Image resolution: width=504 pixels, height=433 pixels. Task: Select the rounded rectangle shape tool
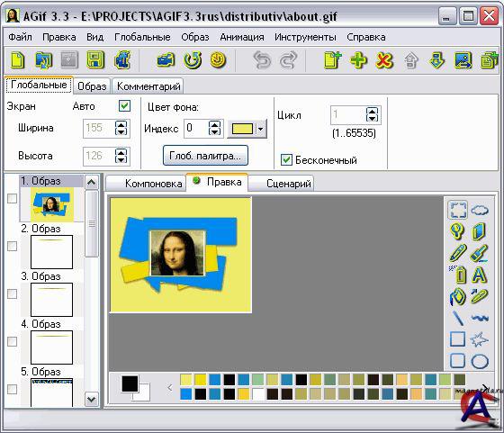[457, 361]
